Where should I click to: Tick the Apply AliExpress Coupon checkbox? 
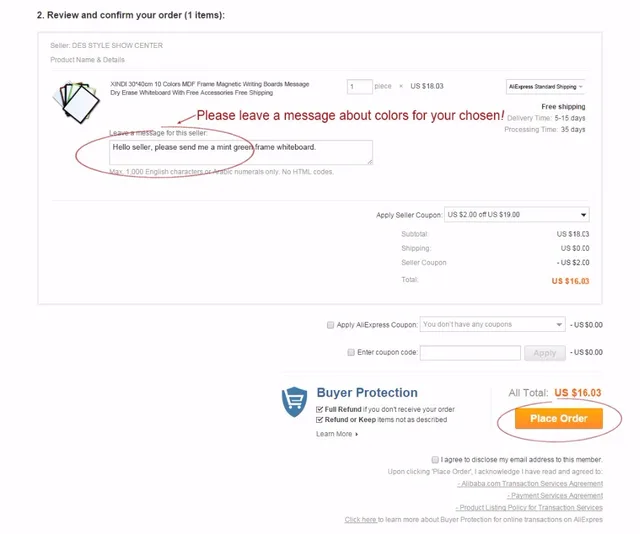point(330,325)
